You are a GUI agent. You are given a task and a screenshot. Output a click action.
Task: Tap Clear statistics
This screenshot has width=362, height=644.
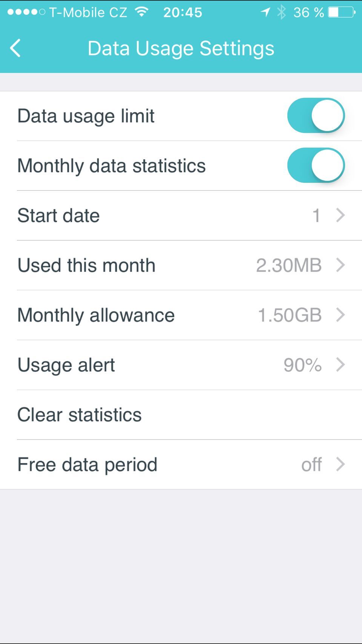(80, 415)
